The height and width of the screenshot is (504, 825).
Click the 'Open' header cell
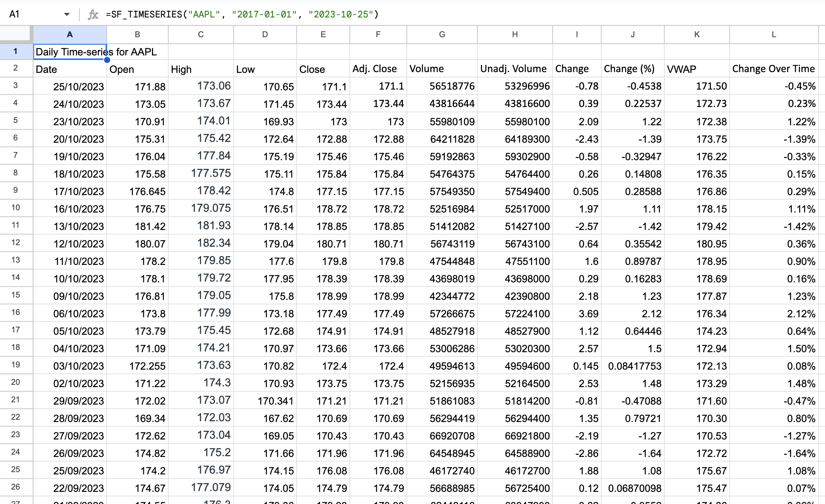coord(137,69)
